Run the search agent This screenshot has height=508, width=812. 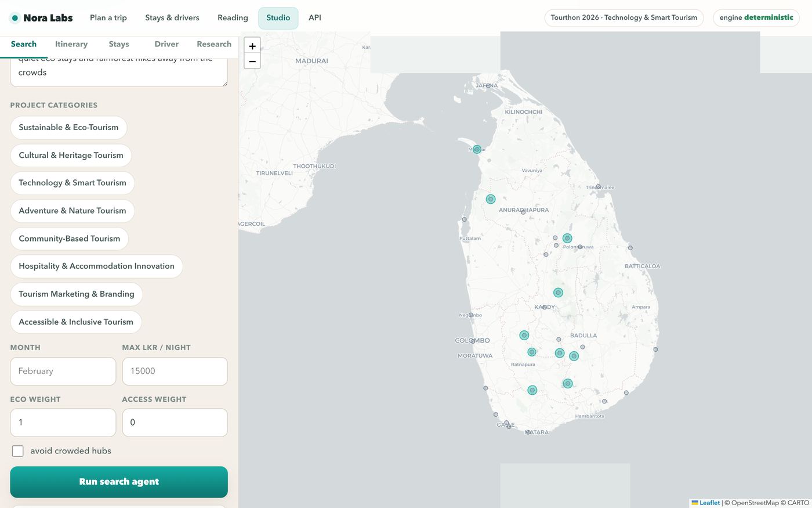119,482
